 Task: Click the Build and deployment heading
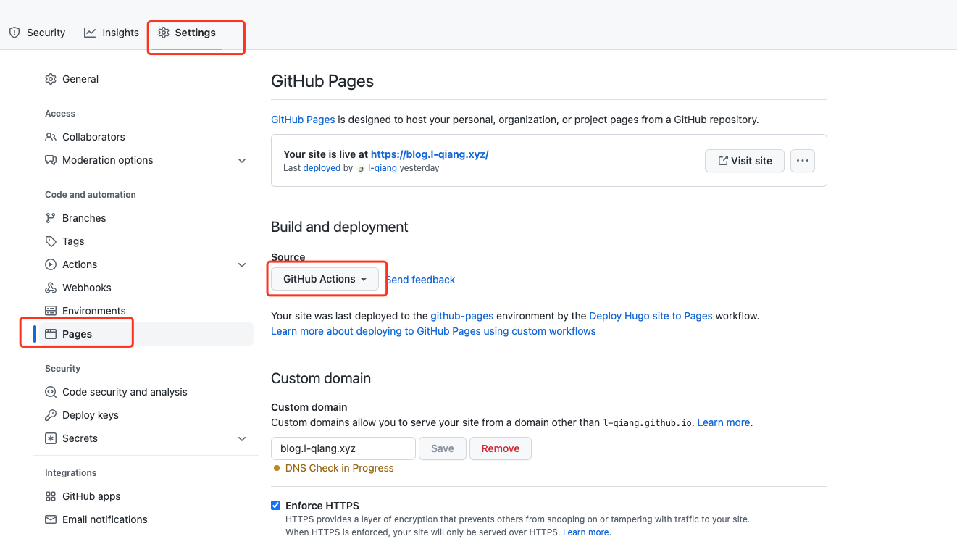coord(340,227)
